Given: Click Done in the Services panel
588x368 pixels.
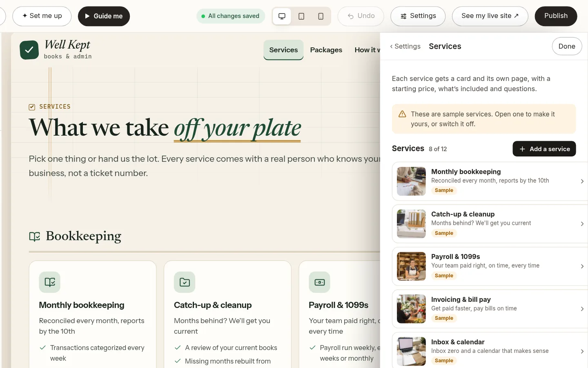Looking at the screenshot, I should pyautogui.click(x=567, y=46).
